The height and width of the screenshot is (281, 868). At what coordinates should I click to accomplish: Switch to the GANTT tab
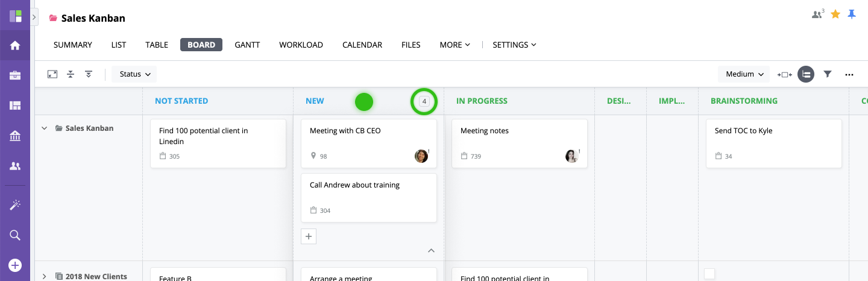click(x=247, y=45)
